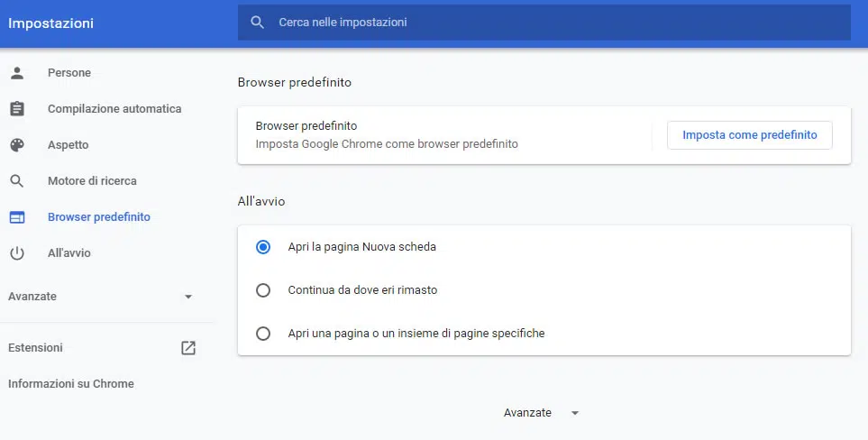Select Apri la pagina Nuova scheda option
The width and height of the screenshot is (868, 440).
pyautogui.click(x=263, y=247)
